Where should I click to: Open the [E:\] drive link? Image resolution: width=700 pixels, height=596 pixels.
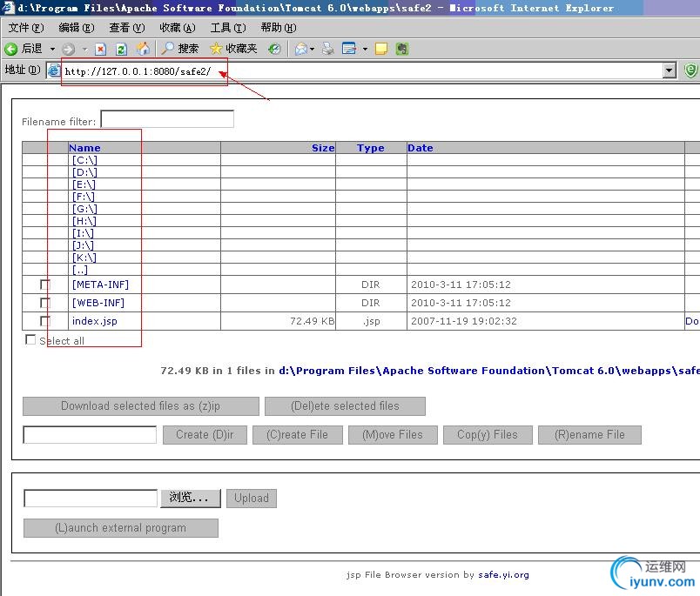tap(84, 184)
